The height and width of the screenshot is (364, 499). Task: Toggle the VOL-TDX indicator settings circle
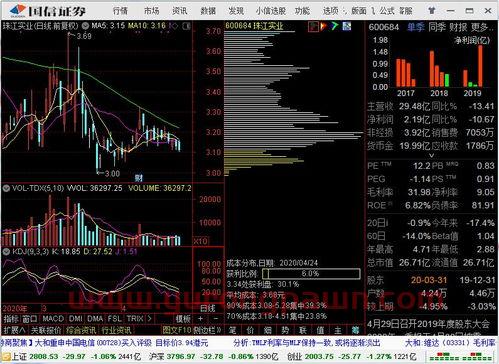(x=6, y=188)
